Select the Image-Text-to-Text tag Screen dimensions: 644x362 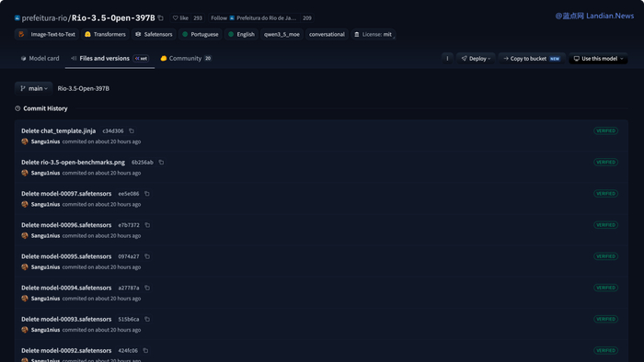pyautogui.click(x=47, y=34)
